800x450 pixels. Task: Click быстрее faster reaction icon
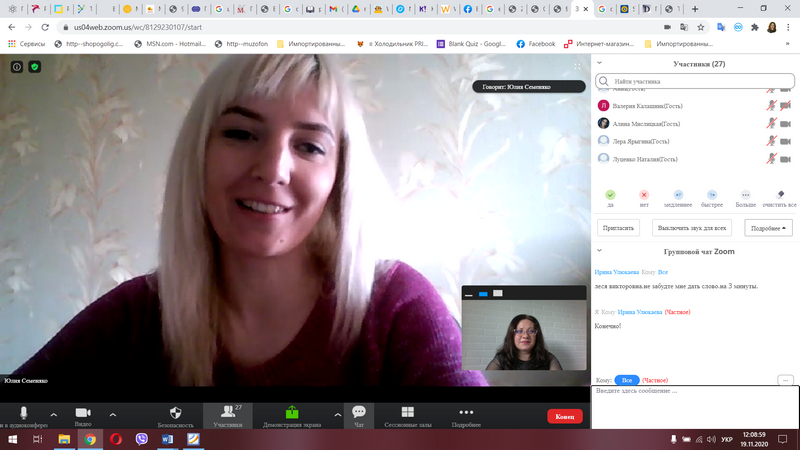coord(712,195)
